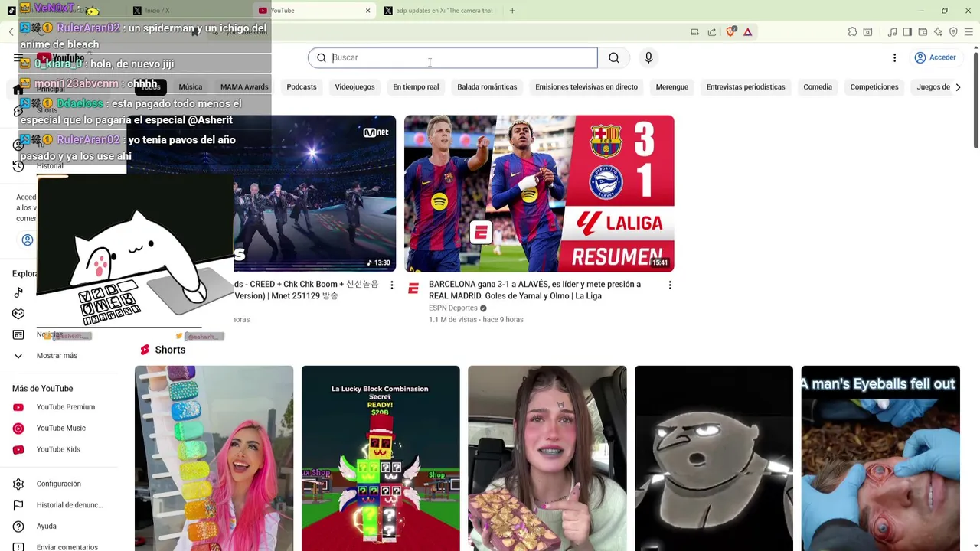Image resolution: width=980 pixels, height=551 pixels.
Task: Show more chips with the right arrow
Action: tap(958, 87)
